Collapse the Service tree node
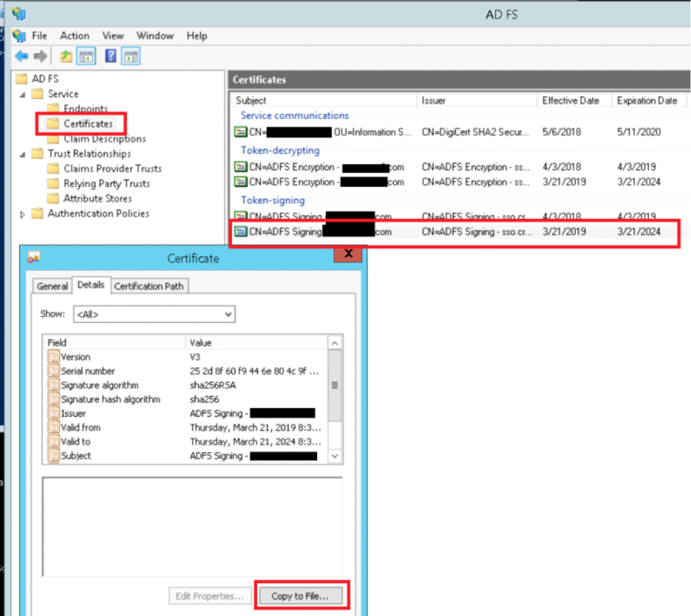This screenshot has height=616, width=691. point(22,94)
